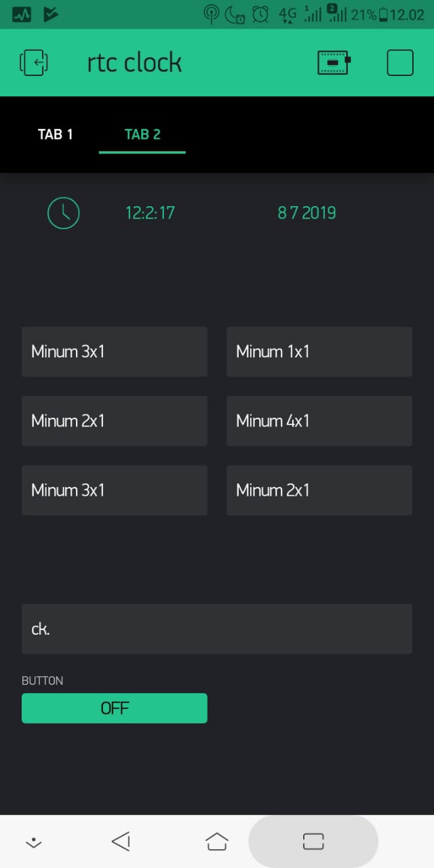Select the TAB 2 tab
Screen dimensions: 434x868
142,134
